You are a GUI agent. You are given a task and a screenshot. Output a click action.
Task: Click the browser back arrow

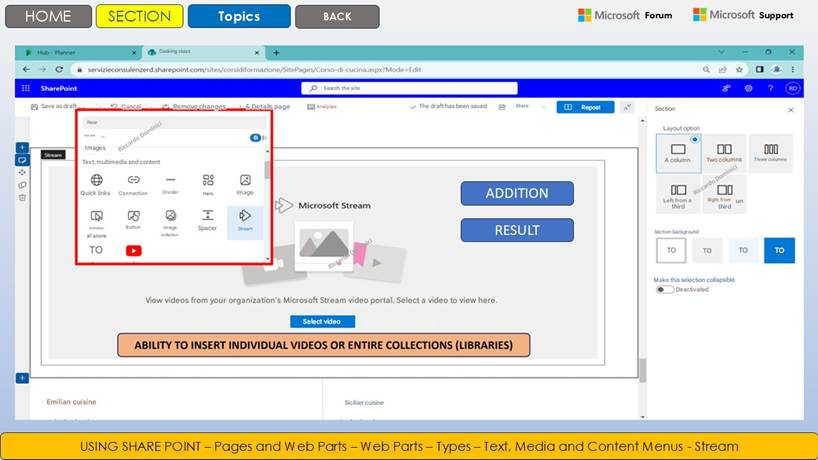click(x=26, y=69)
